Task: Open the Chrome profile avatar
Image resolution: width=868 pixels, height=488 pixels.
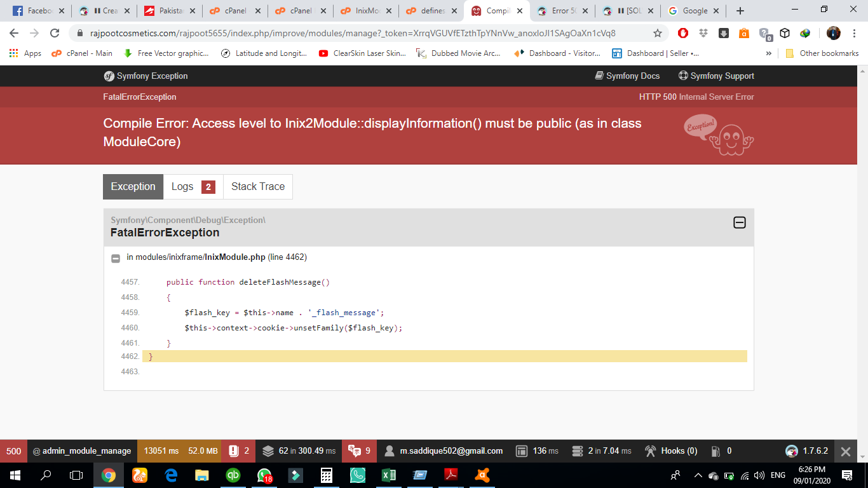Action: click(x=834, y=33)
